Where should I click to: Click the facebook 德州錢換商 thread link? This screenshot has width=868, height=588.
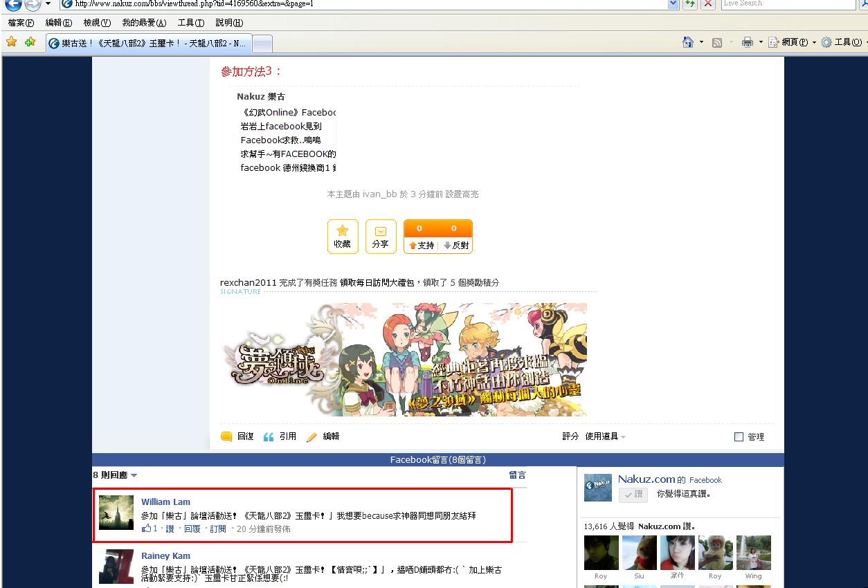288,167
